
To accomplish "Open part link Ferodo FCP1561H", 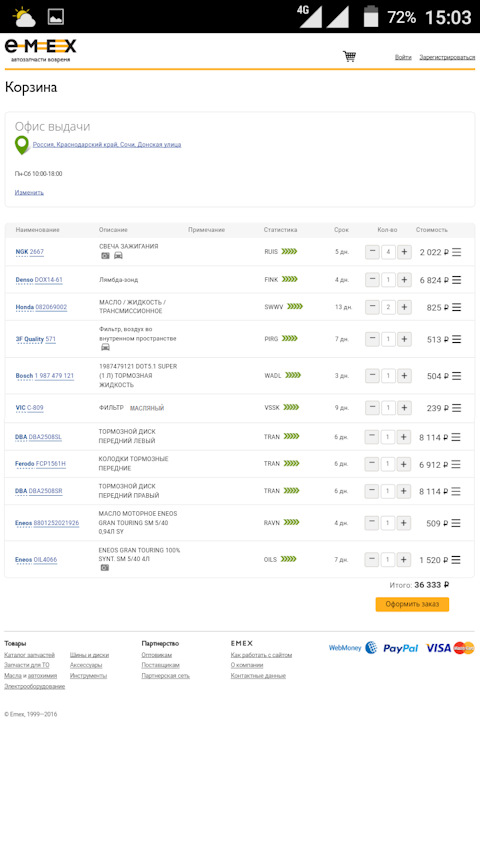I will [x=40, y=464].
